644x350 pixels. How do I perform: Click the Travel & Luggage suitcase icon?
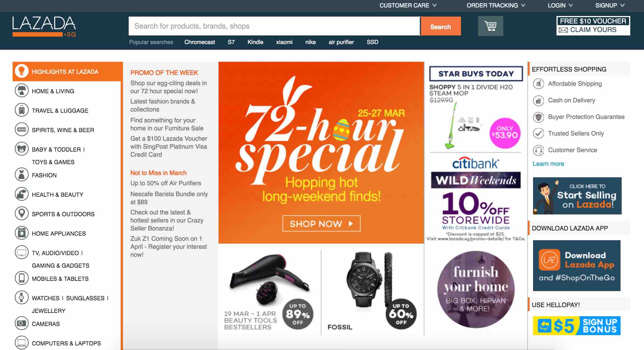pos(22,110)
